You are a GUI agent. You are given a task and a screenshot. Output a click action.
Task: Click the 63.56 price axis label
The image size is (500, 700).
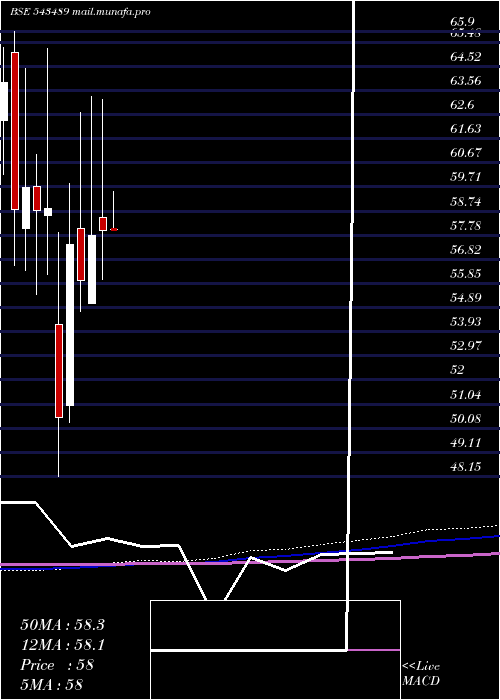point(466,81)
